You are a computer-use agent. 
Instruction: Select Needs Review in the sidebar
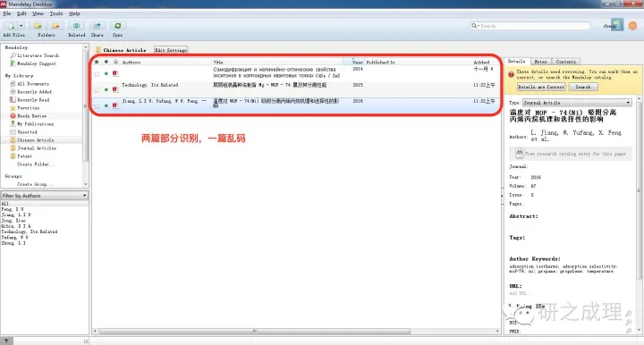(28, 116)
